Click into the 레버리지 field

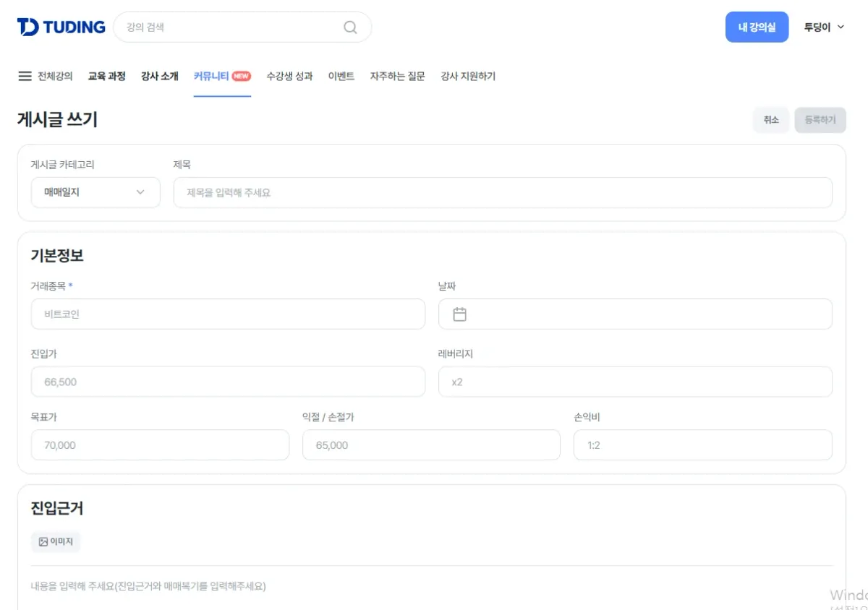(x=635, y=382)
